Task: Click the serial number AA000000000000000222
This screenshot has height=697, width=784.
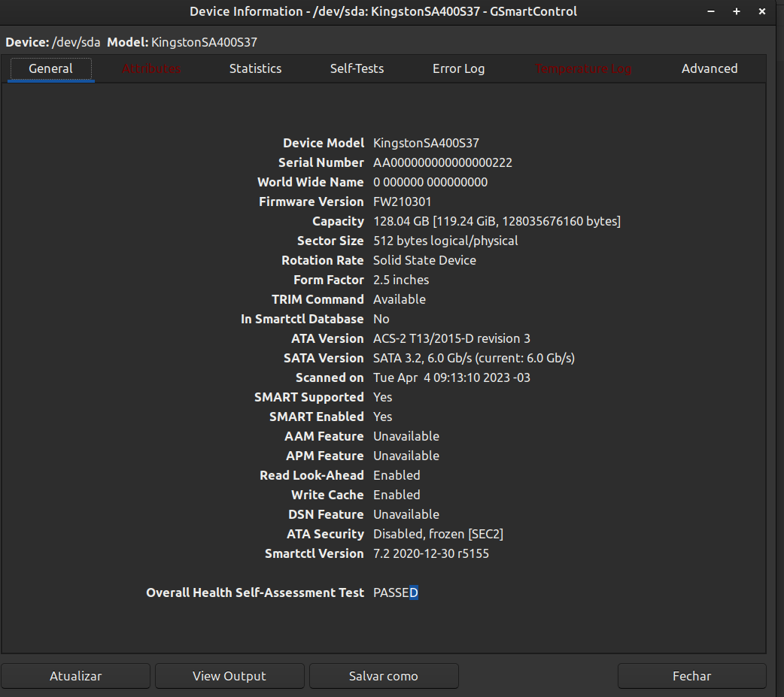Action: coord(442,163)
